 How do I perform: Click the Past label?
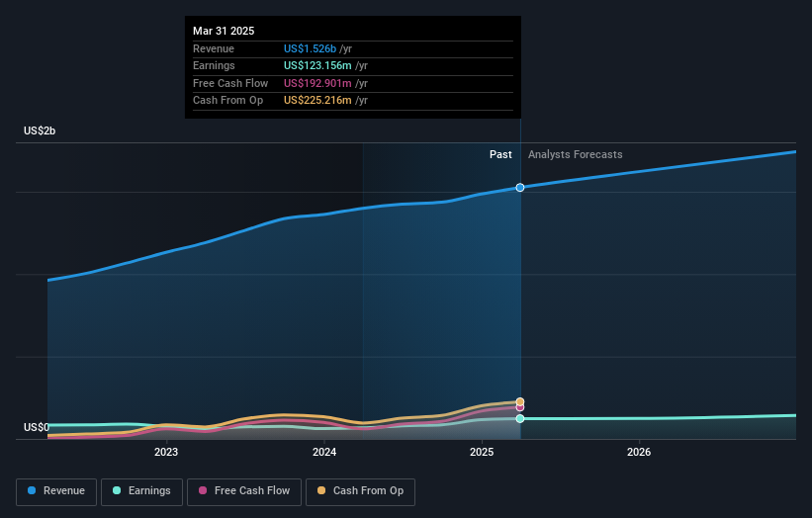click(x=500, y=154)
